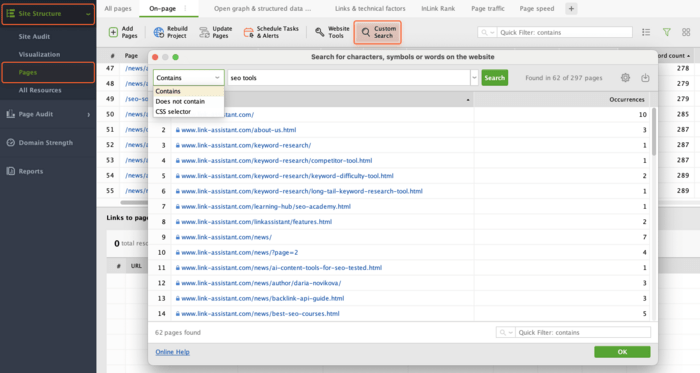The height and width of the screenshot is (373, 700).
Task: Select the Contains option in list
Action: [188, 91]
